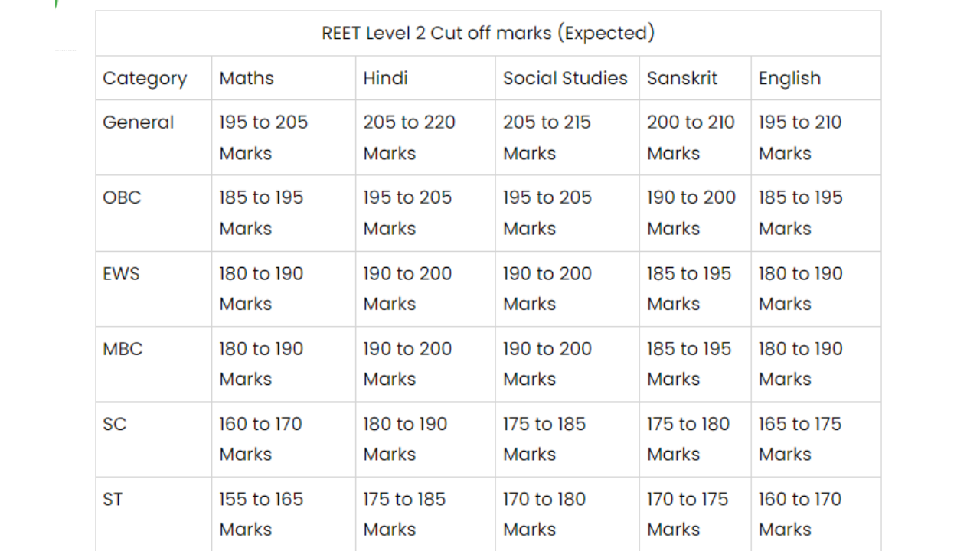
Task: Click the OBC category row label
Action: click(122, 197)
